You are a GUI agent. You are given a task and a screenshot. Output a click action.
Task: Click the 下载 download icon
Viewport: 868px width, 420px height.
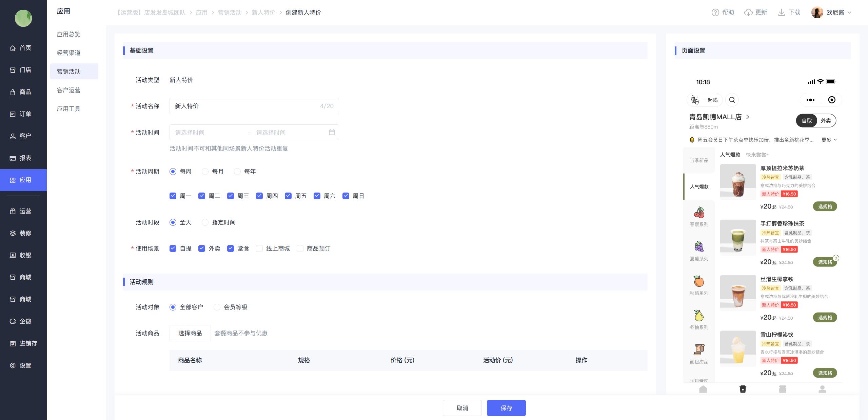pyautogui.click(x=781, y=13)
